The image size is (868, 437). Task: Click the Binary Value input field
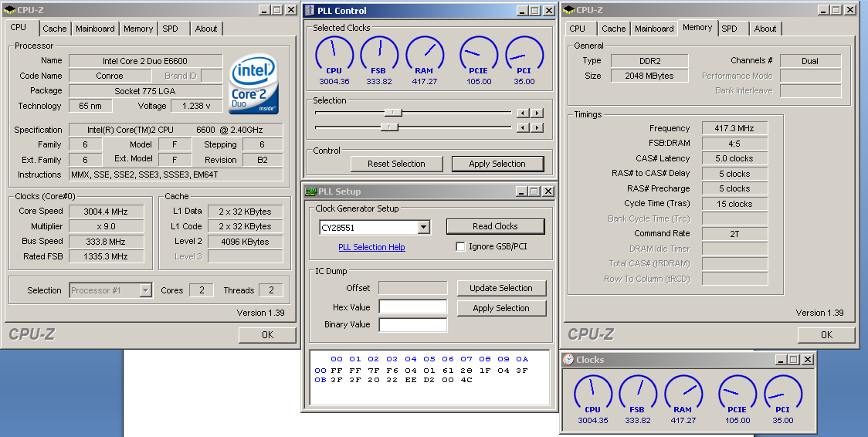412,325
